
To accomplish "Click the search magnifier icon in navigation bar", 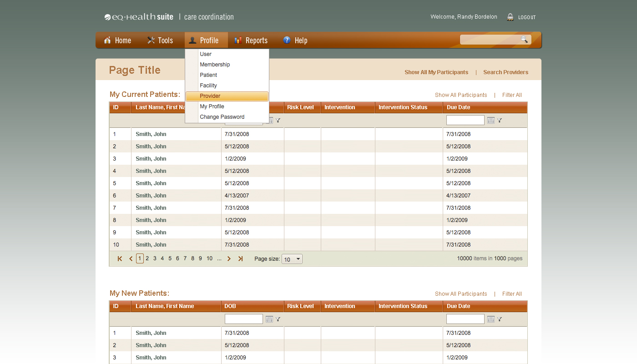I will (x=524, y=40).
